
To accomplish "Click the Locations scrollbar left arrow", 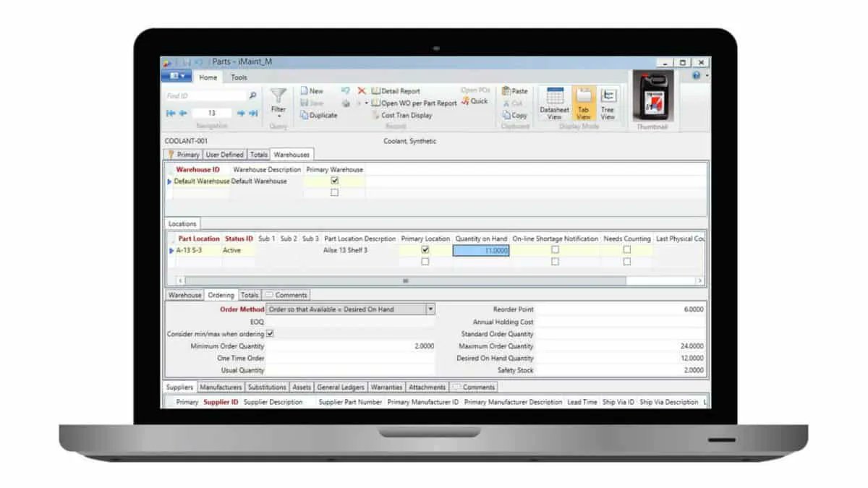I will (180, 281).
